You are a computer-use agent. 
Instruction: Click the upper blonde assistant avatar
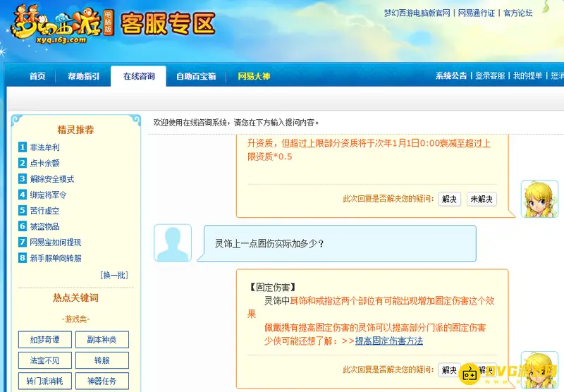(539, 199)
